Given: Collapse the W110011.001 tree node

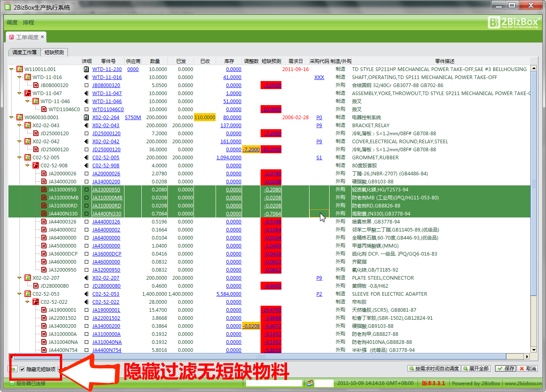Looking at the screenshot, I should (x=12, y=69).
